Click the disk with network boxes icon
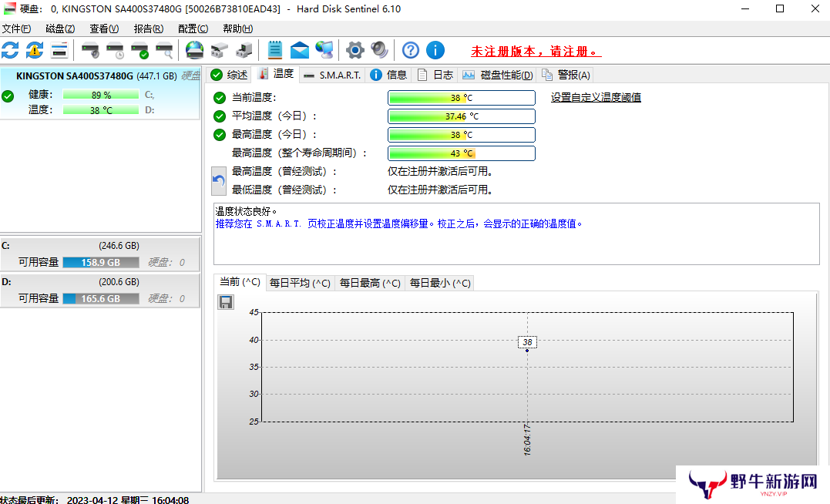The width and height of the screenshot is (830, 504). coord(219,50)
